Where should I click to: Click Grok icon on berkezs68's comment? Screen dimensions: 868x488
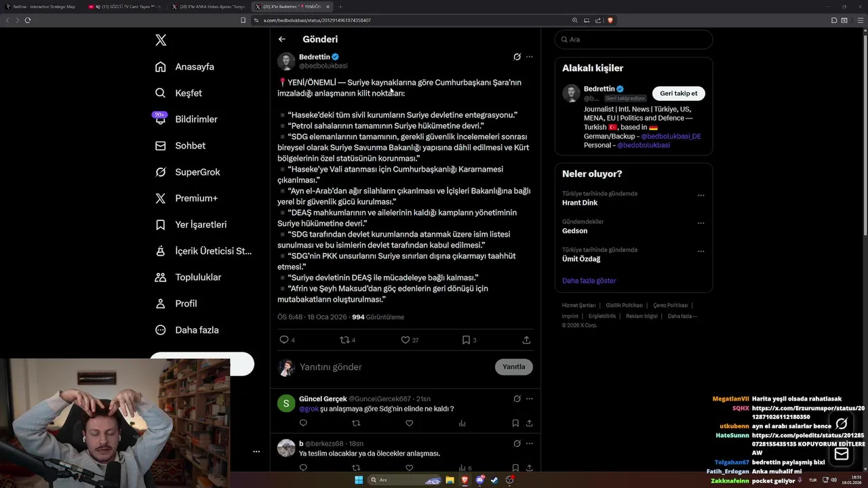[517, 443]
